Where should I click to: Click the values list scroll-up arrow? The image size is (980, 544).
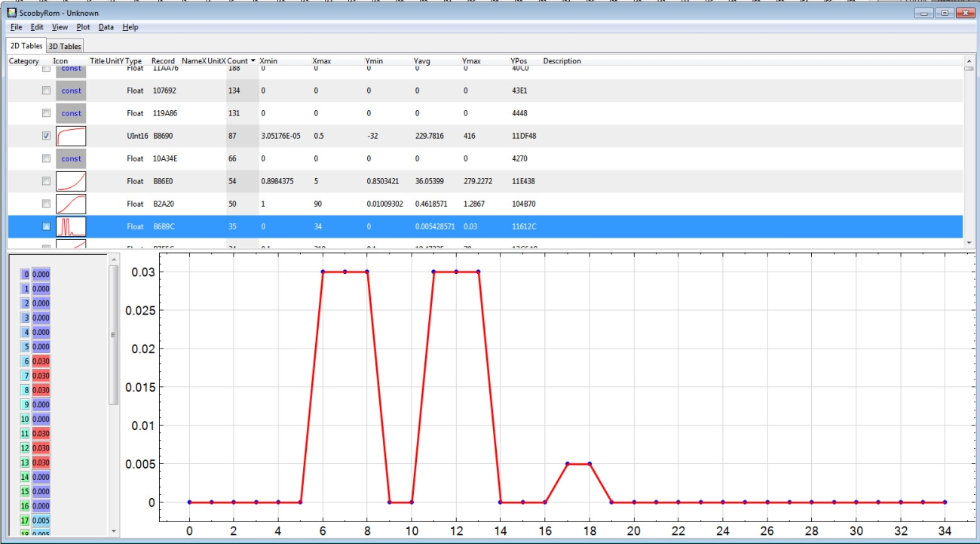click(114, 260)
